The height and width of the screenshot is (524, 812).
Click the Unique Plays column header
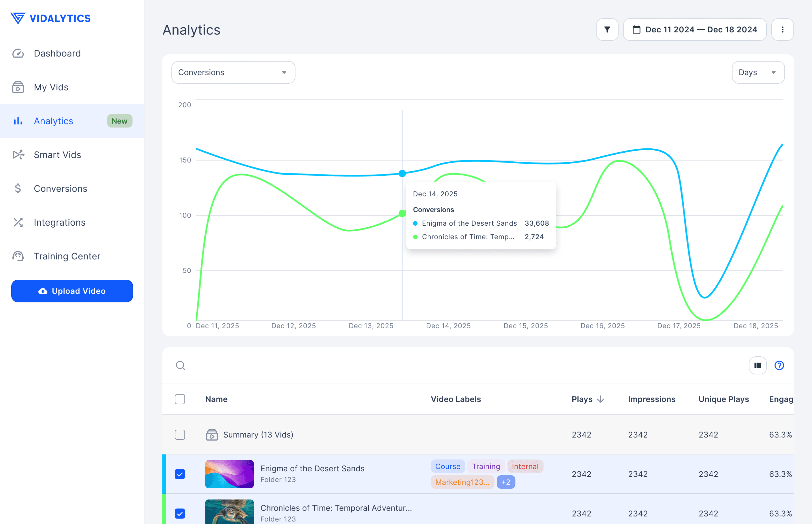coord(724,399)
